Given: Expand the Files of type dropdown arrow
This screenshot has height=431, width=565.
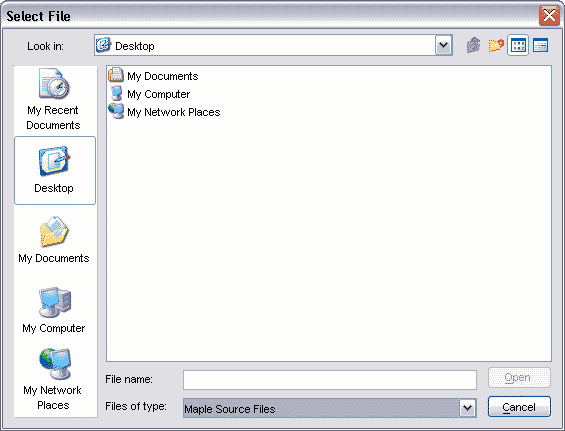Looking at the screenshot, I should (468, 408).
